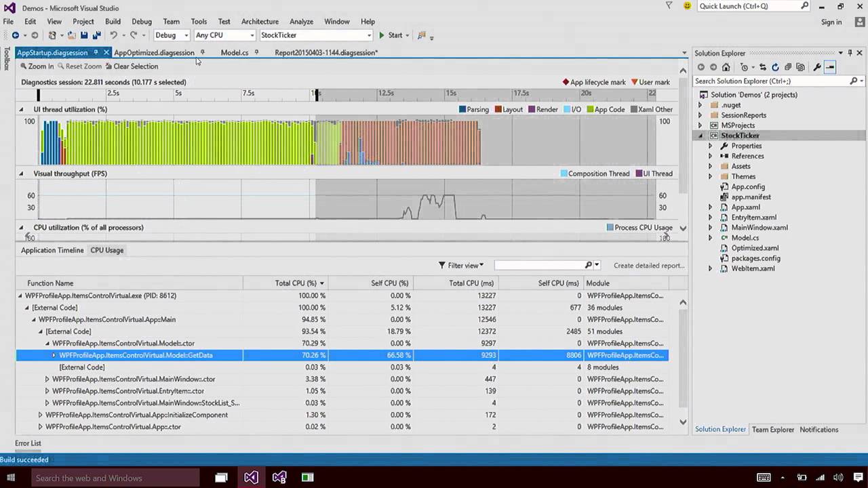Open the Filter view dropdown
This screenshot has width=868, height=488.
[461, 266]
